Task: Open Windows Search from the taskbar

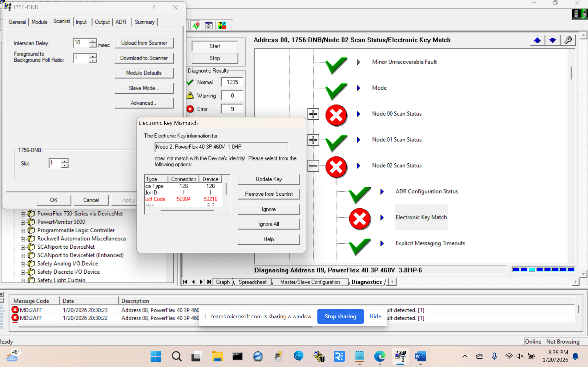Action: click(x=176, y=357)
